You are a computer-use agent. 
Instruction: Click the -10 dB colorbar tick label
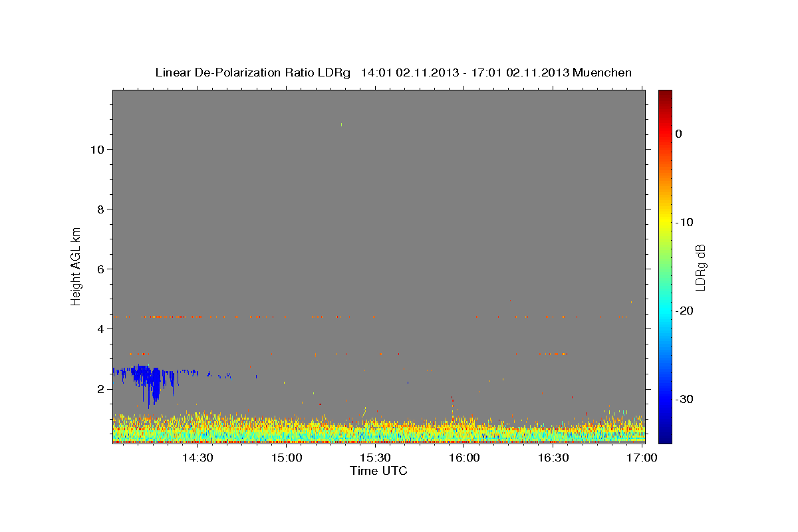685,222
